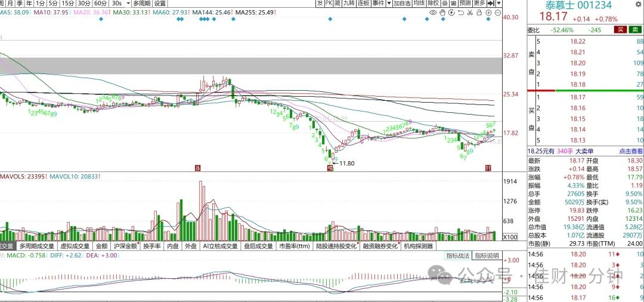Switch to the 虚拟成交量 indicator tab
Image resolution: width=644 pixels, height=302 pixels.
tap(75, 246)
